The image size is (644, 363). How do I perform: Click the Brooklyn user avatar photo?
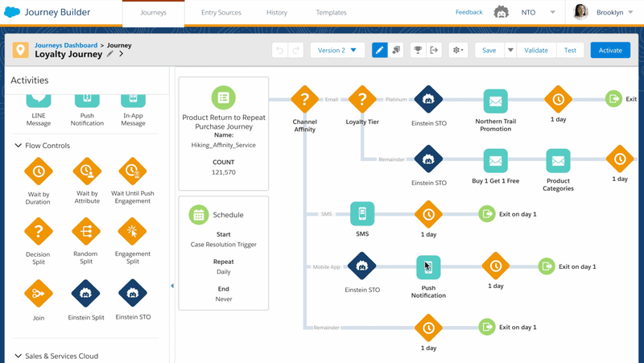pyautogui.click(x=580, y=12)
